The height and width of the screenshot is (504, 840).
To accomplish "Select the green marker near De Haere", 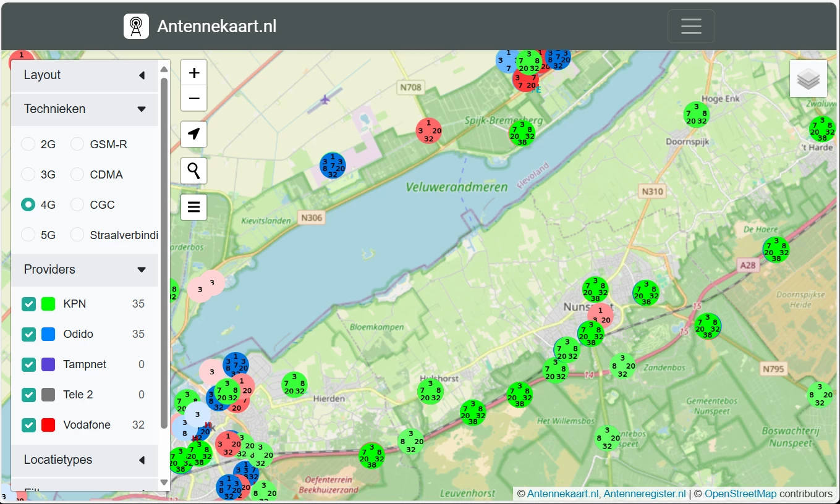I will [776, 250].
